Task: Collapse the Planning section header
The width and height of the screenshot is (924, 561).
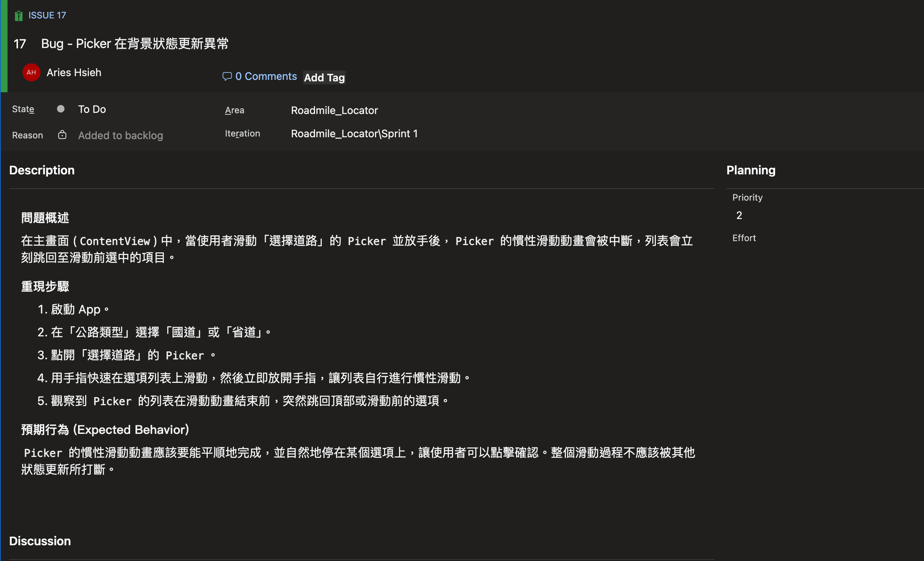Action: tap(750, 170)
